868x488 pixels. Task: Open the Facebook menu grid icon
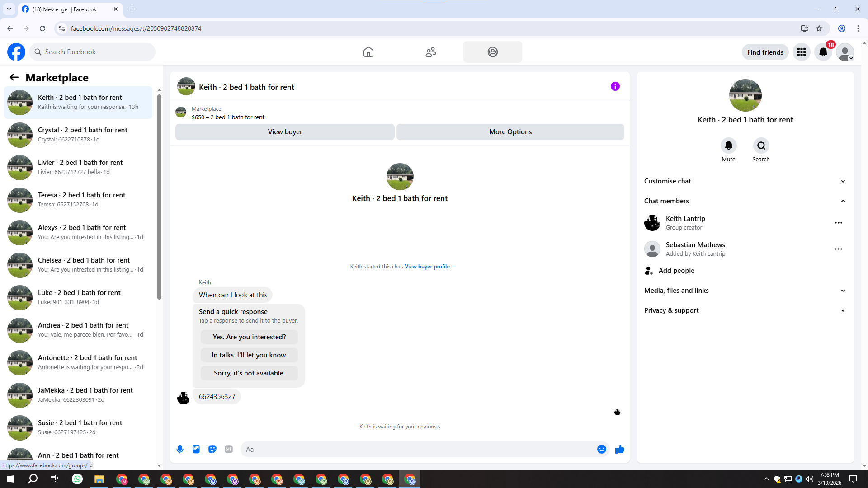(802, 52)
